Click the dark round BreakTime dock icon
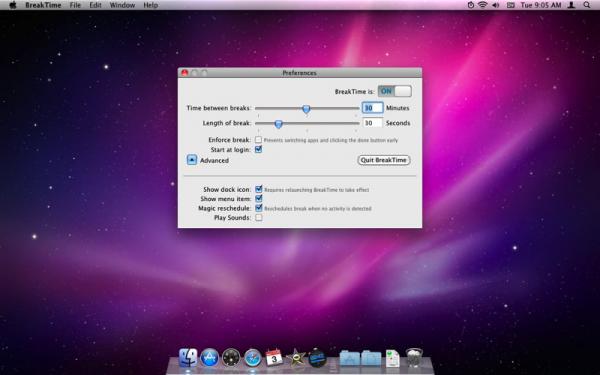The width and height of the screenshot is (600, 375). (x=317, y=358)
